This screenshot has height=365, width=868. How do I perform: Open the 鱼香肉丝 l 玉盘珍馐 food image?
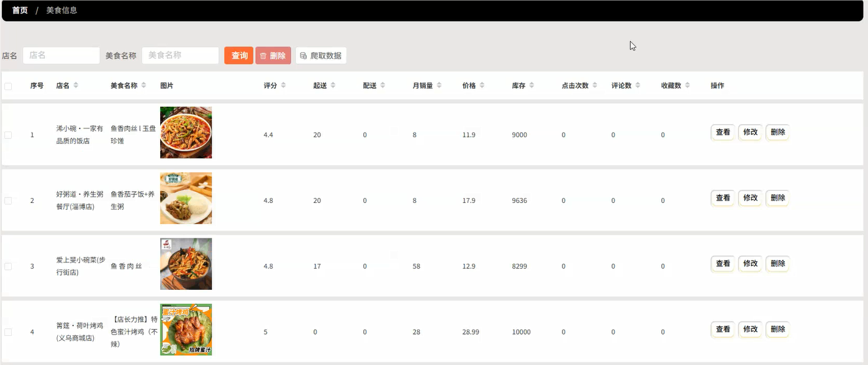(x=186, y=132)
